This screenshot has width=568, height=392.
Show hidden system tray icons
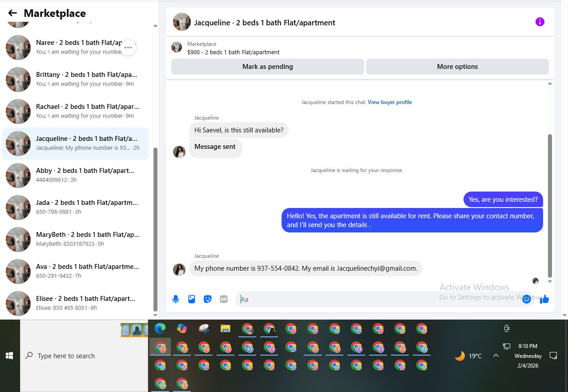pyautogui.click(x=496, y=356)
